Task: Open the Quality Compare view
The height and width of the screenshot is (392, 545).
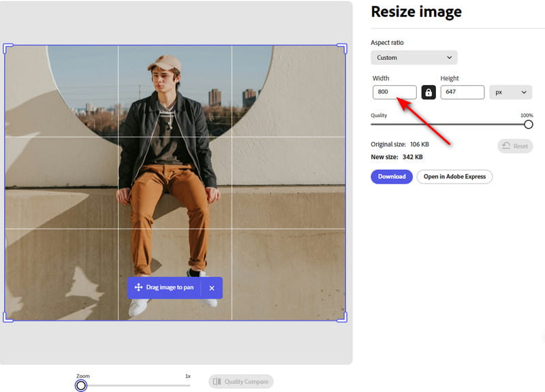Action: tap(240, 382)
